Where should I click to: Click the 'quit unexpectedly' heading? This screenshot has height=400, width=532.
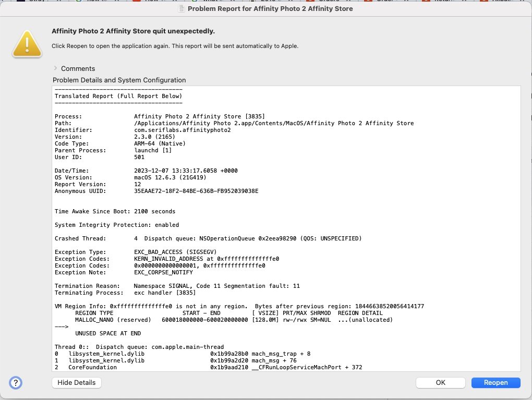[x=133, y=31]
